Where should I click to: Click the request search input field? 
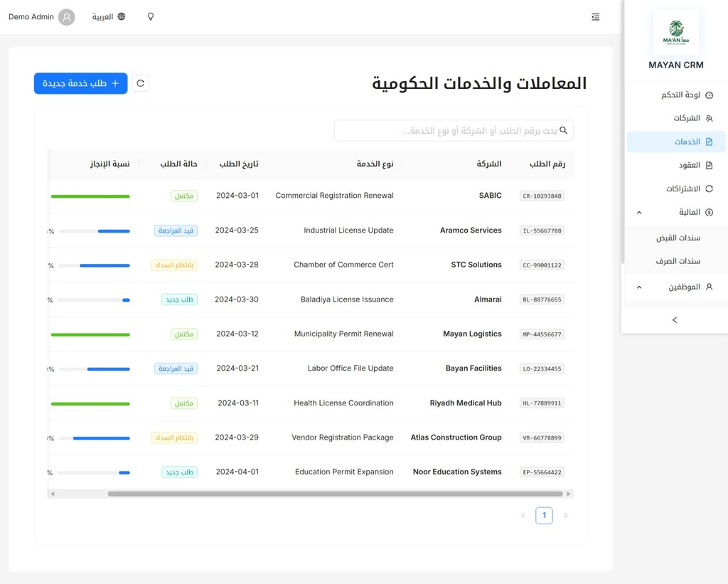(448, 130)
